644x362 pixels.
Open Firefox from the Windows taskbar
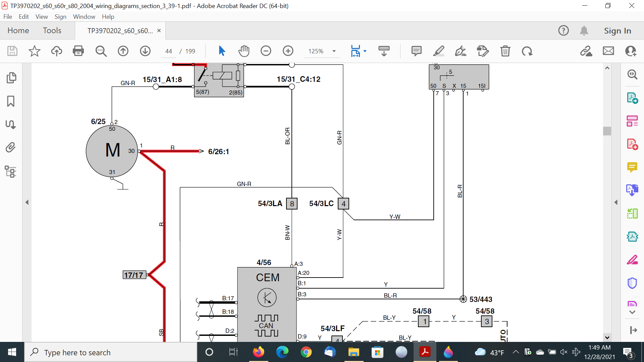tap(258, 352)
